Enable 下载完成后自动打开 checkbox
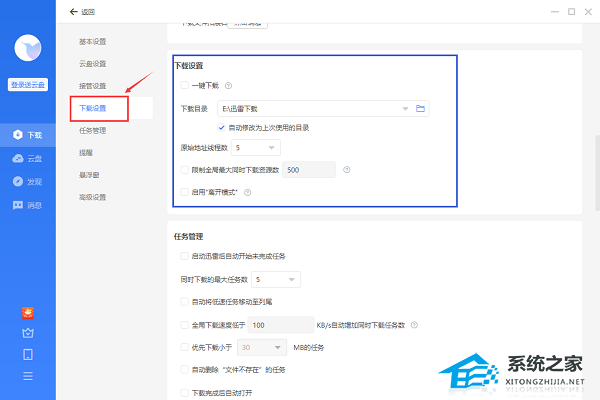 (184, 393)
